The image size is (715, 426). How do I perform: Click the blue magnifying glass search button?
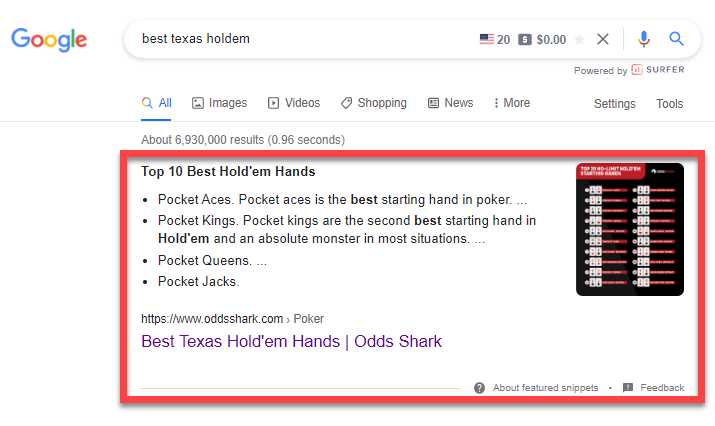pyautogui.click(x=677, y=40)
